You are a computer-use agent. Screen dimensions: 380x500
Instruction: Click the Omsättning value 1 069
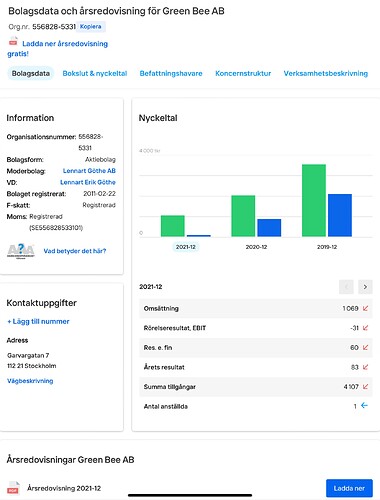[x=350, y=308]
